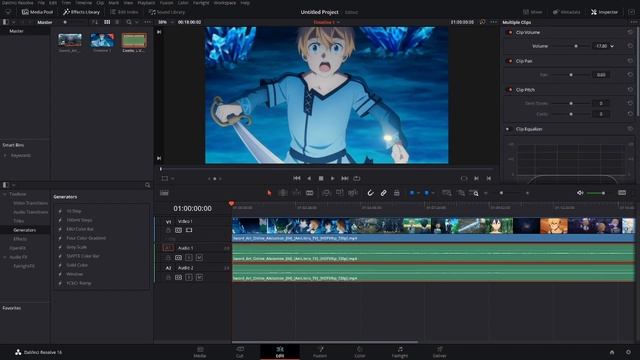This screenshot has width=640, height=360.
Task: Open the Effects Library panel
Action: pos(81,12)
